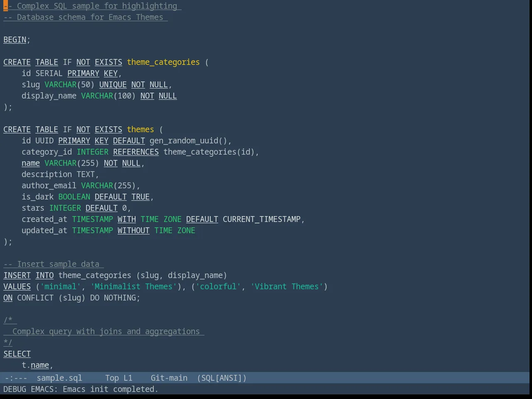
Task: Click the BEGIN keyword
Action: point(15,40)
